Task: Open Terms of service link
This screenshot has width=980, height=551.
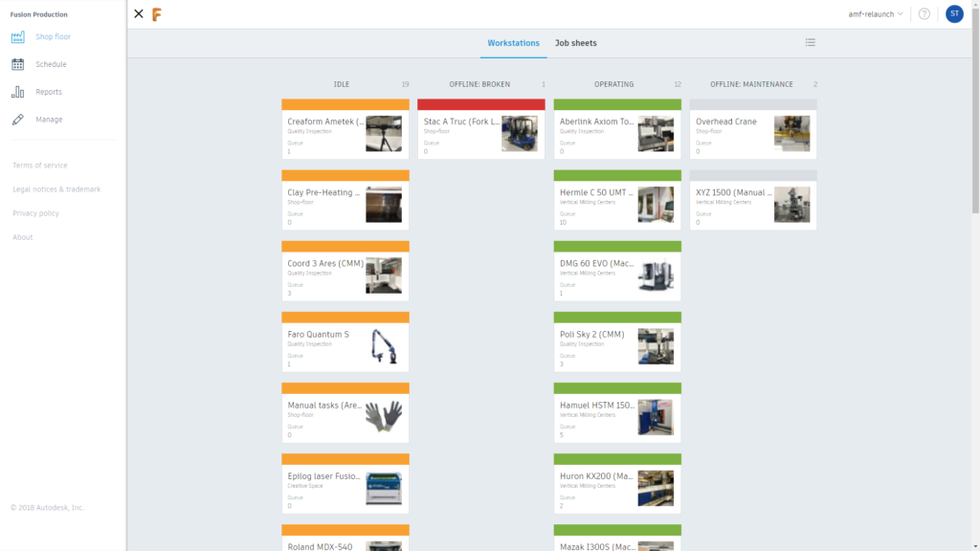Action: (x=40, y=165)
